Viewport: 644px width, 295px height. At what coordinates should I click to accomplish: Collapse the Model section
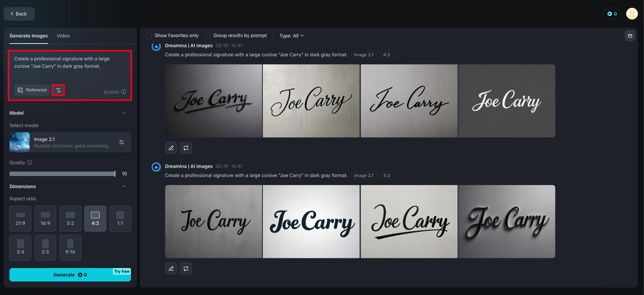click(125, 113)
